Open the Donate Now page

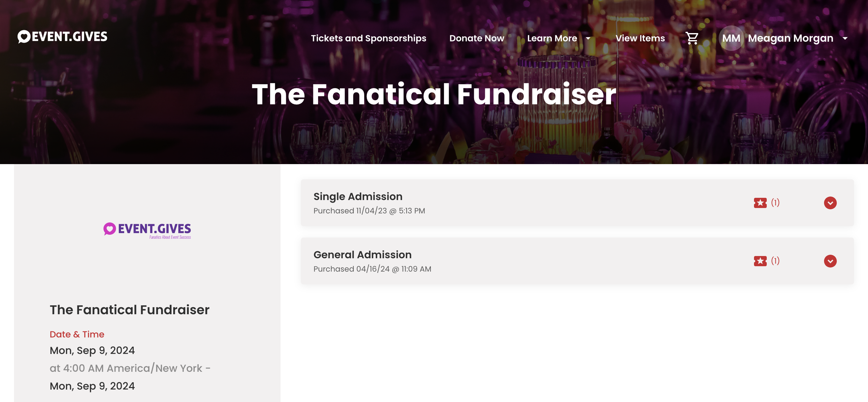pos(476,38)
